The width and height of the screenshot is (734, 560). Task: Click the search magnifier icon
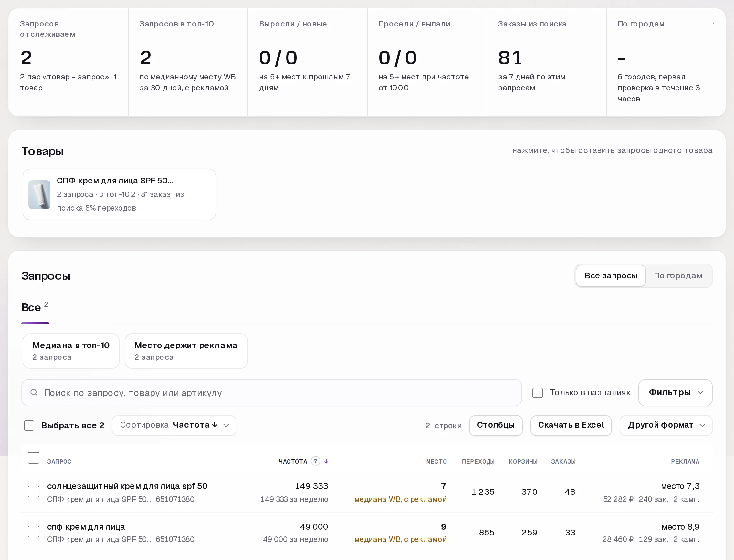tap(34, 393)
